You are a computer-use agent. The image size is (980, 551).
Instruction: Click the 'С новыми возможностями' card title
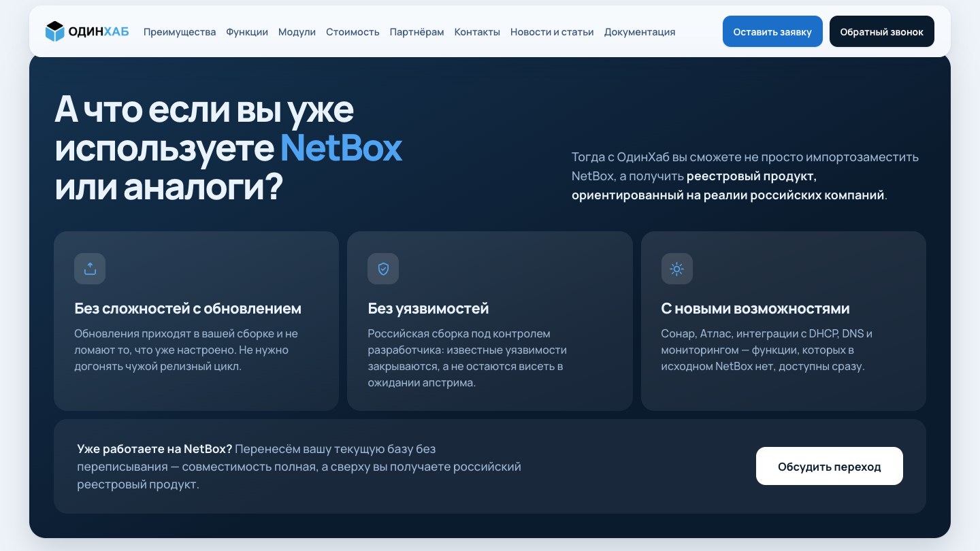pos(755,308)
